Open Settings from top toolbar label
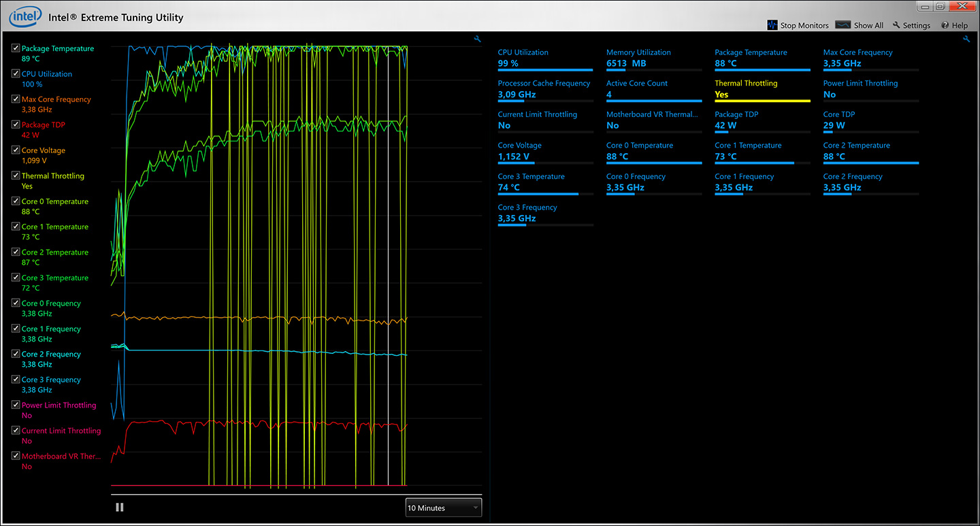The width and height of the screenshot is (980, 526). (917, 25)
